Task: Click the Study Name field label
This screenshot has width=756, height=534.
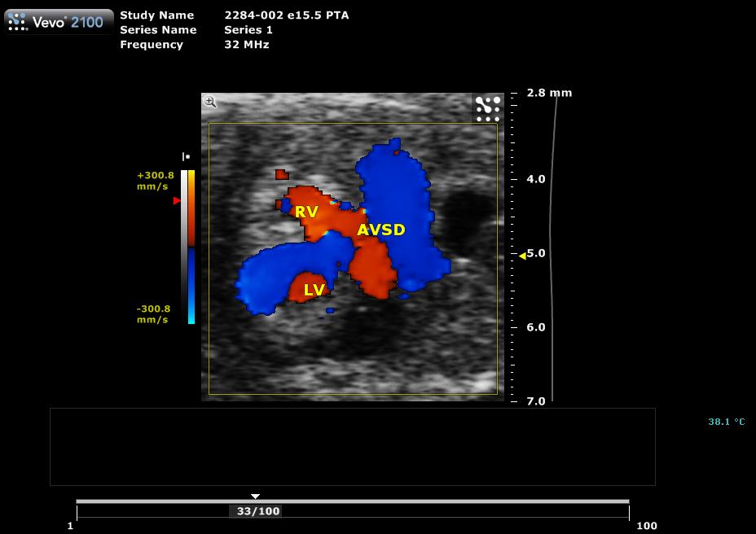Action: coord(156,15)
